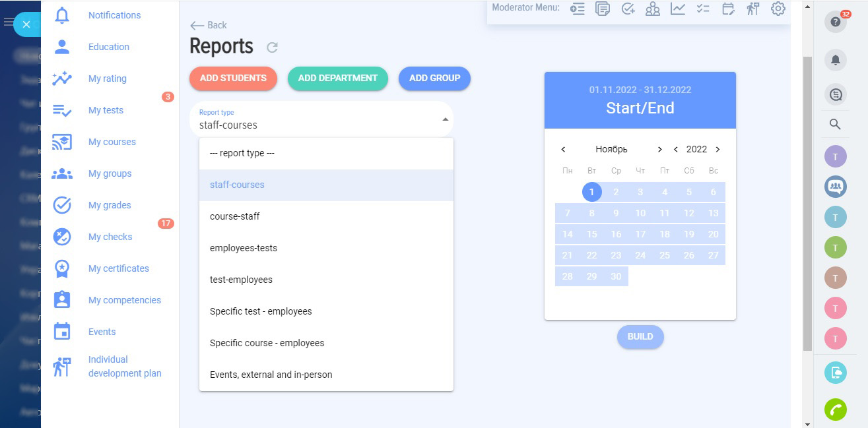Open My certificates in sidebar
This screenshot has height=428, width=868.
click(x=119, y=268)
